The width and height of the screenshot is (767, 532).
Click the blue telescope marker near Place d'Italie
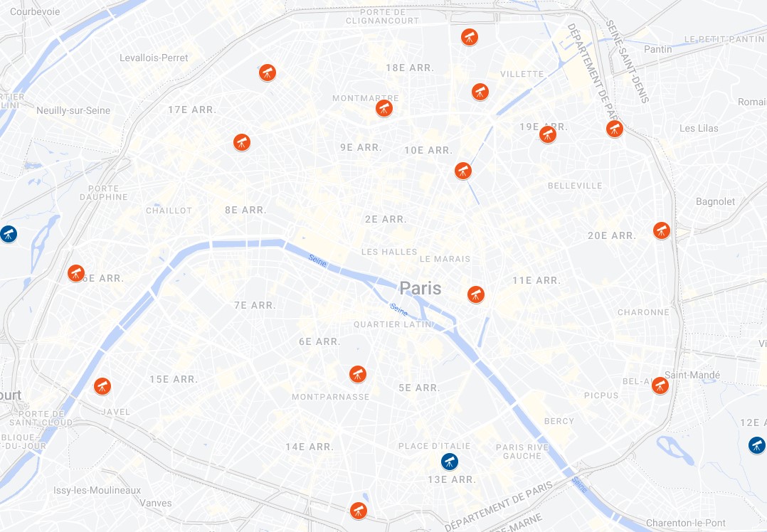pyautogui.click(x=450, y=462)
